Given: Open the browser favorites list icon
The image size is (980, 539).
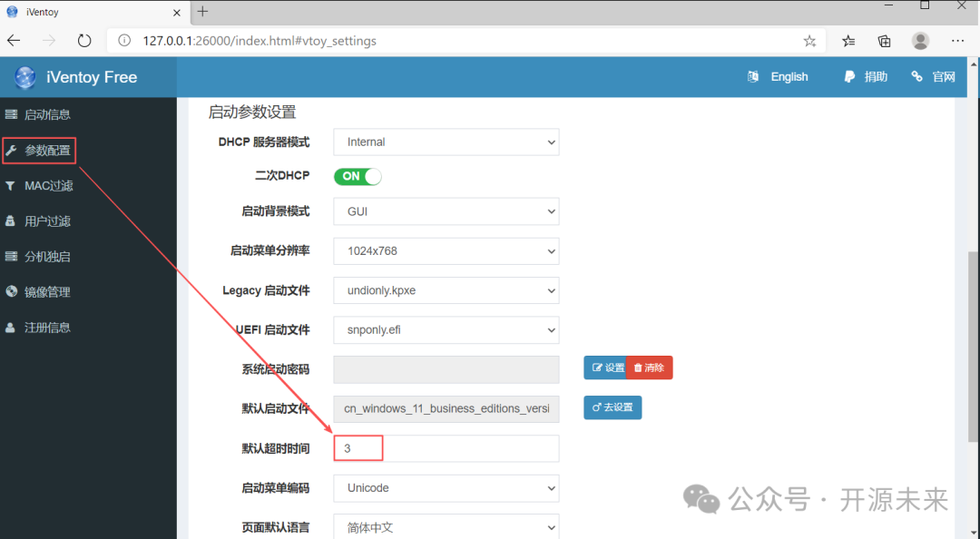Looking at the screenshot, I should 848,41.
